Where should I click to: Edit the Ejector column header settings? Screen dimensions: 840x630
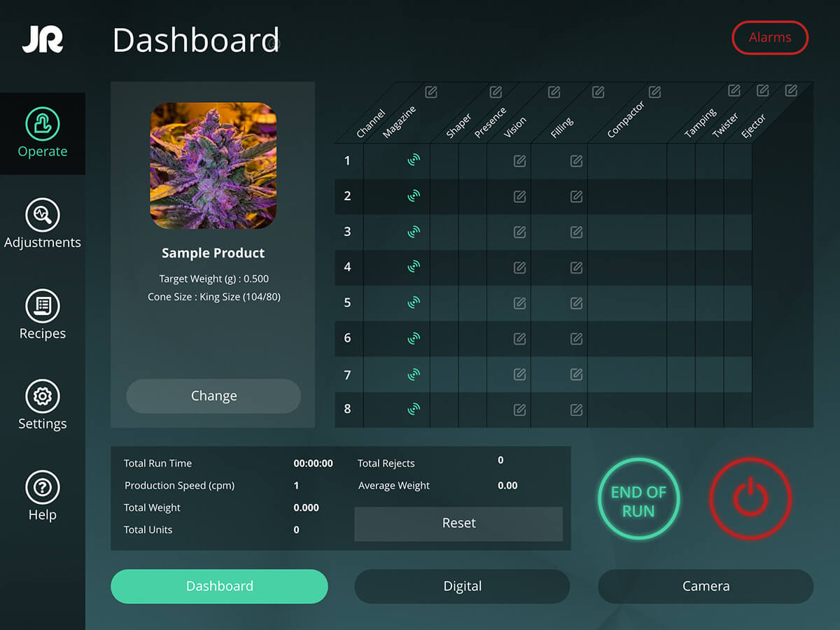pos(791,90)
